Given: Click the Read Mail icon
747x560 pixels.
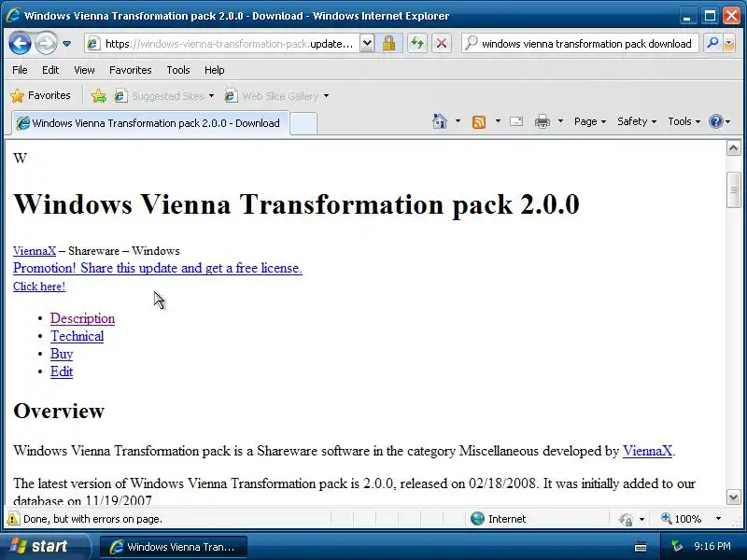Looking at the screenshot, I should pyautogui.click(x=516, y=121).
